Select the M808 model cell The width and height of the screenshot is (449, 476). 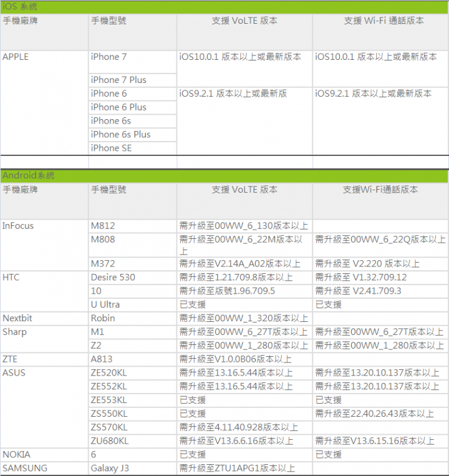coord(133,245)
